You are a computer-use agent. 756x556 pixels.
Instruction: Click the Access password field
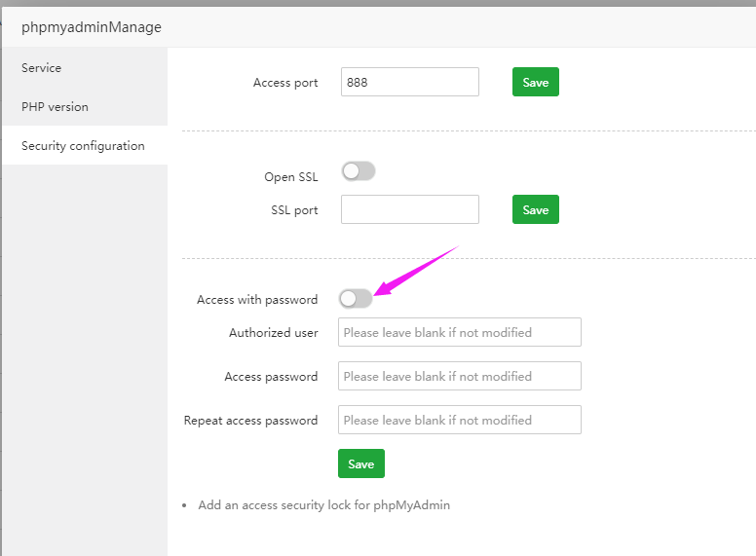(459, 376)
